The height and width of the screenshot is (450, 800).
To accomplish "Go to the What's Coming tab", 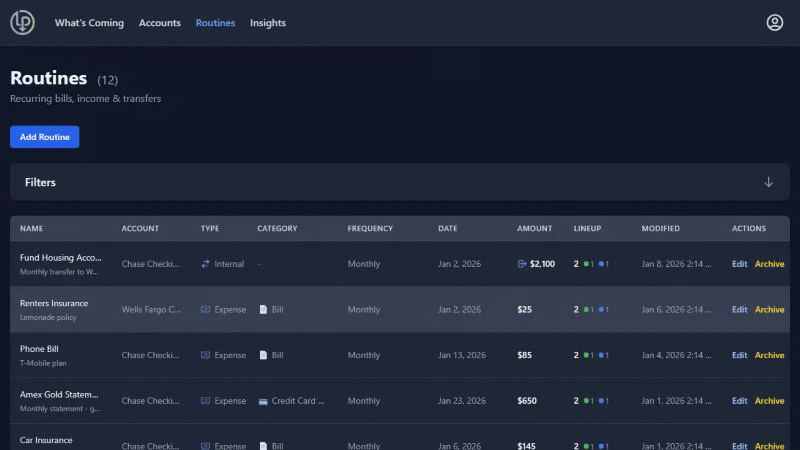I will coord(89,23).
